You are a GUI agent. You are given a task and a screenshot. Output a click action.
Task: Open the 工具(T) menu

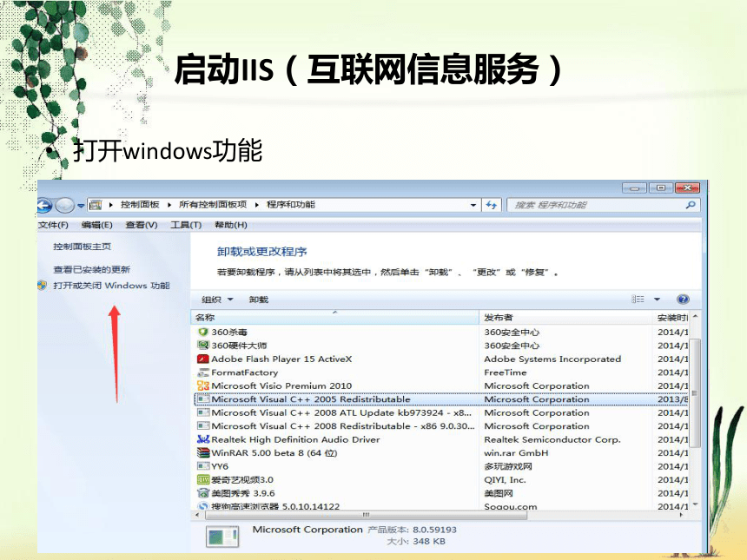(186, 225)
